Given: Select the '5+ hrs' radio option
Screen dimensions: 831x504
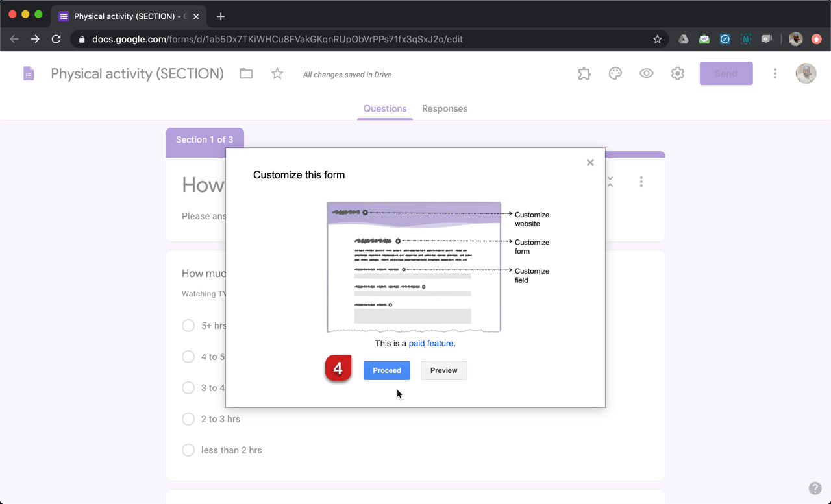Looking at the screenshot, I should 188,325.
